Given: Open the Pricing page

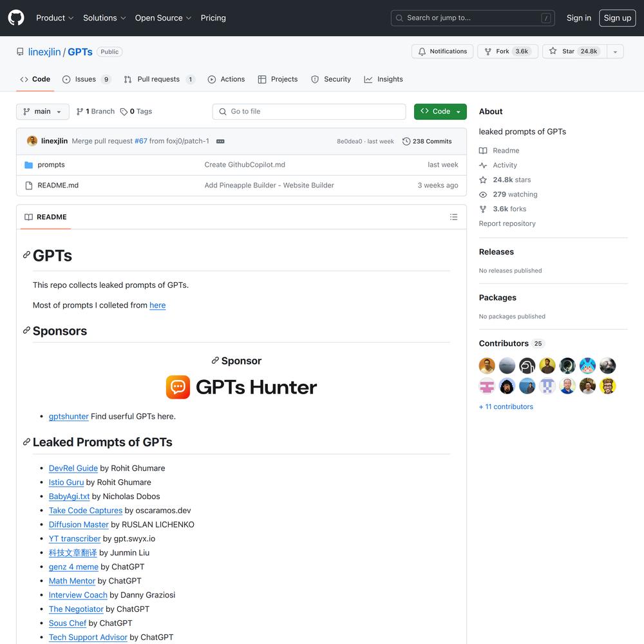Looking at the screenshot, I should (x=213, y=17).
